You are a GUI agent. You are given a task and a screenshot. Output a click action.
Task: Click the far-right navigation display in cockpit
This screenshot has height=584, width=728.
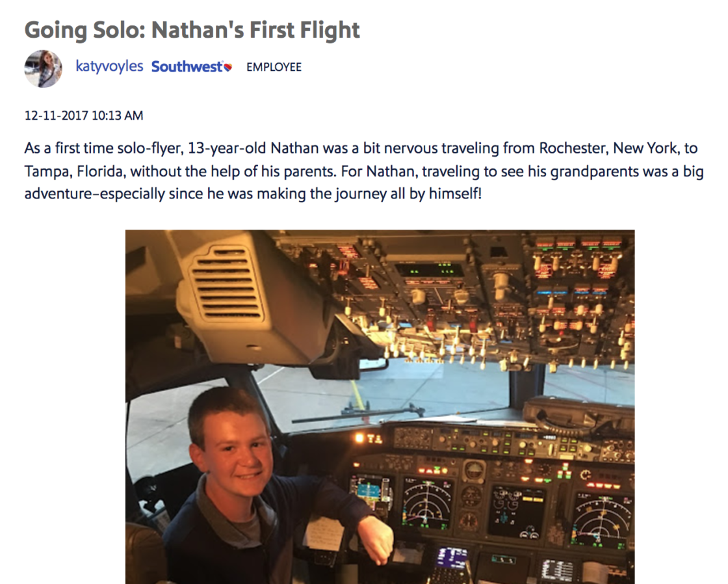601,520
